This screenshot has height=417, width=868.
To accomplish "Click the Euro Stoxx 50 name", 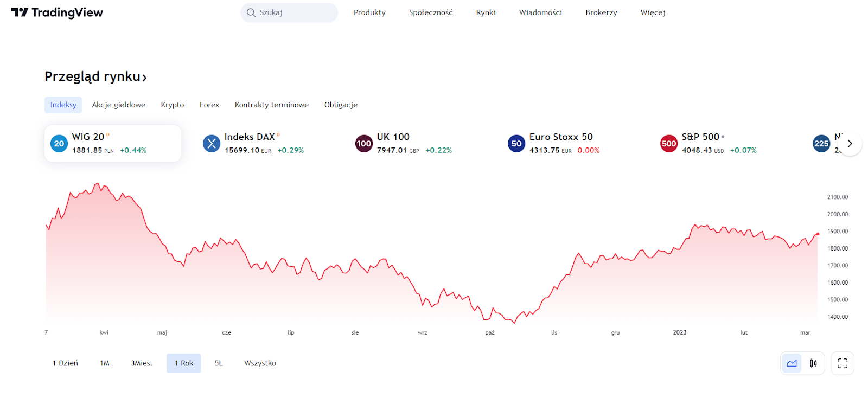I will point(561,137).
